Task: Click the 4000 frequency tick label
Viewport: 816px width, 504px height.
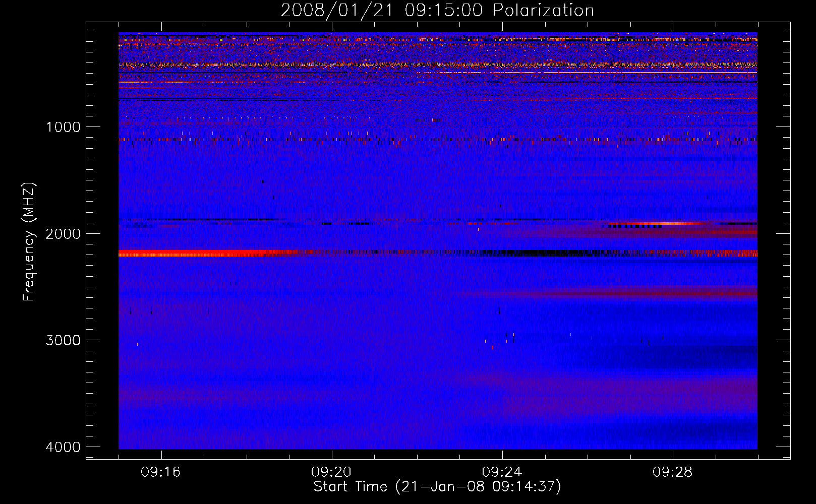Action: [x=63, y=447]
